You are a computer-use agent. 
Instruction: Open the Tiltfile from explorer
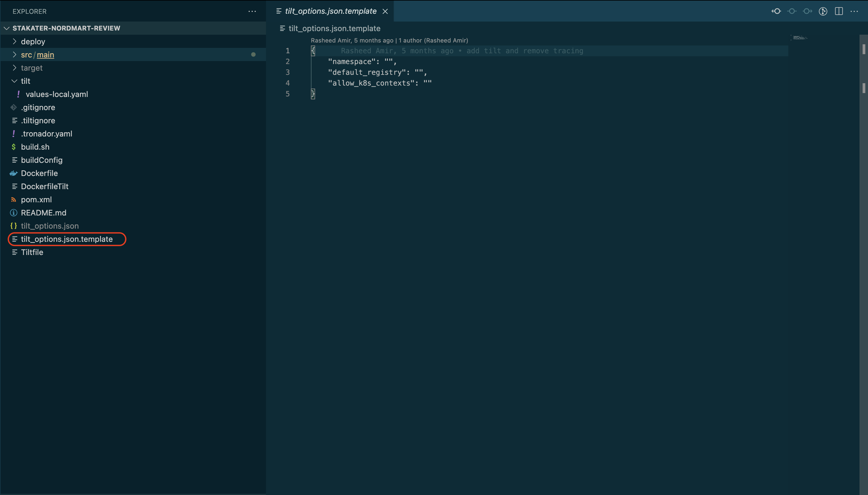coord(32,252)
